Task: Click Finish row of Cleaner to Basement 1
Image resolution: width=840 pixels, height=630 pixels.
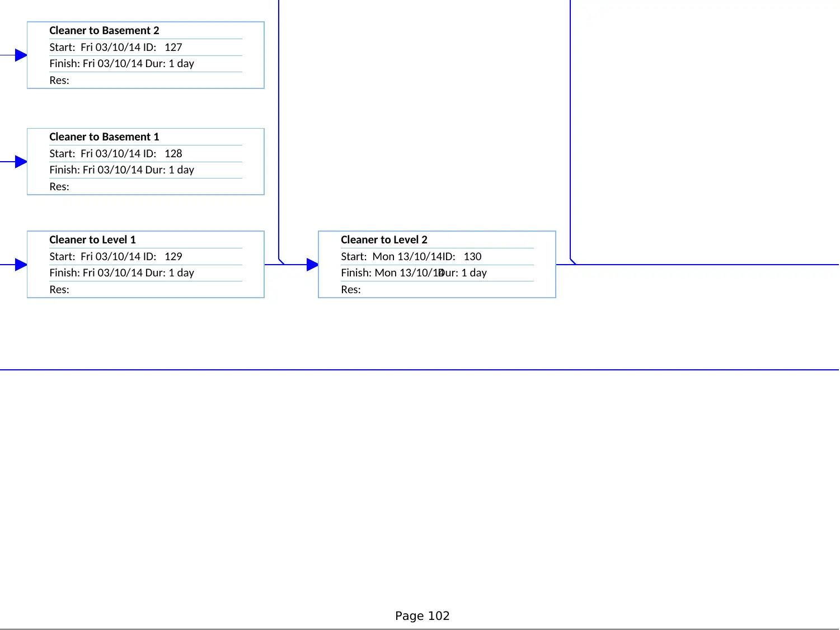Action: pos(146,170)
